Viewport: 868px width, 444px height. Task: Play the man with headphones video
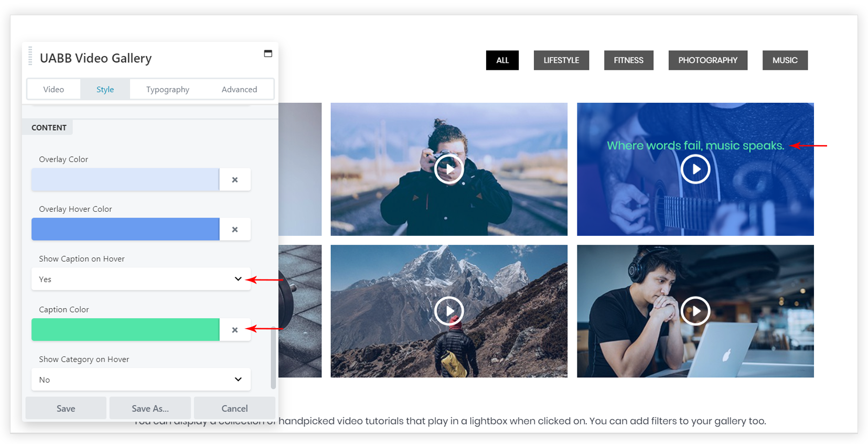695,311
